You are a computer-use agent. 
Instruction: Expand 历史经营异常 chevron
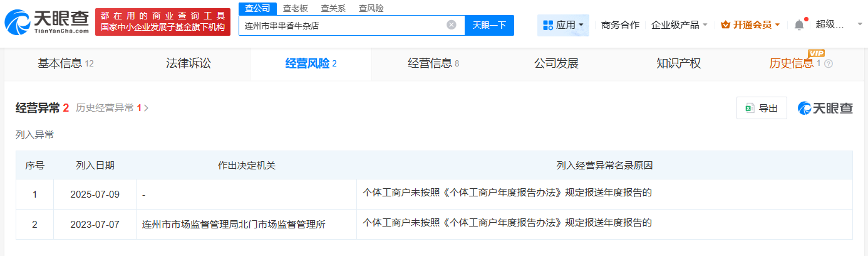click(147, 108)
